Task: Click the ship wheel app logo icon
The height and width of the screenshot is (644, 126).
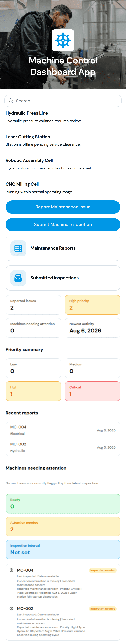Action: click(63, 40)
